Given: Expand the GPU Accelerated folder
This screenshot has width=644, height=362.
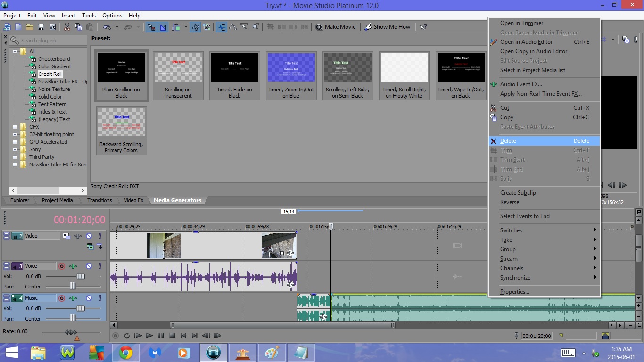Looking at the screenshot, I should point(15,142).
